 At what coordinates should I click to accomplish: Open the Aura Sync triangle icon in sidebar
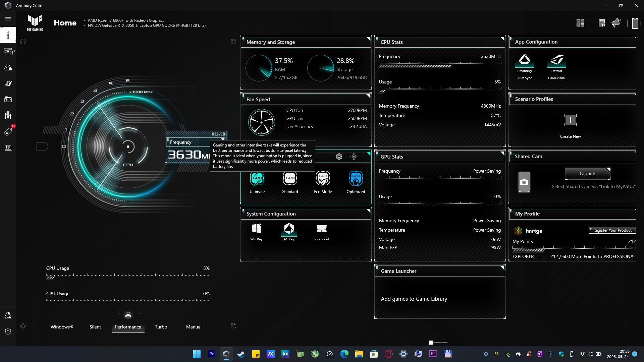point(8,67)
